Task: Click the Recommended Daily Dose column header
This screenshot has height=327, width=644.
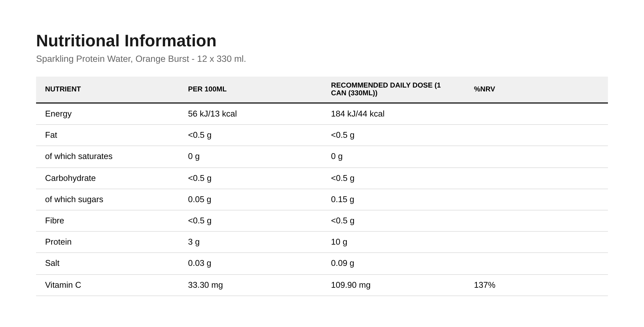Action: (x=386, y=89)
